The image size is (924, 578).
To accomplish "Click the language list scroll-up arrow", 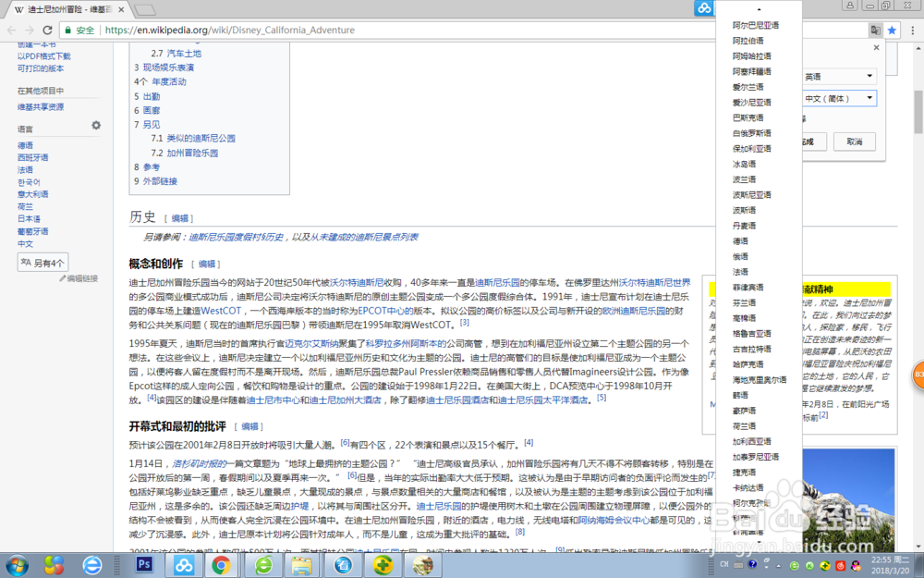I will (x=759, y=9).
